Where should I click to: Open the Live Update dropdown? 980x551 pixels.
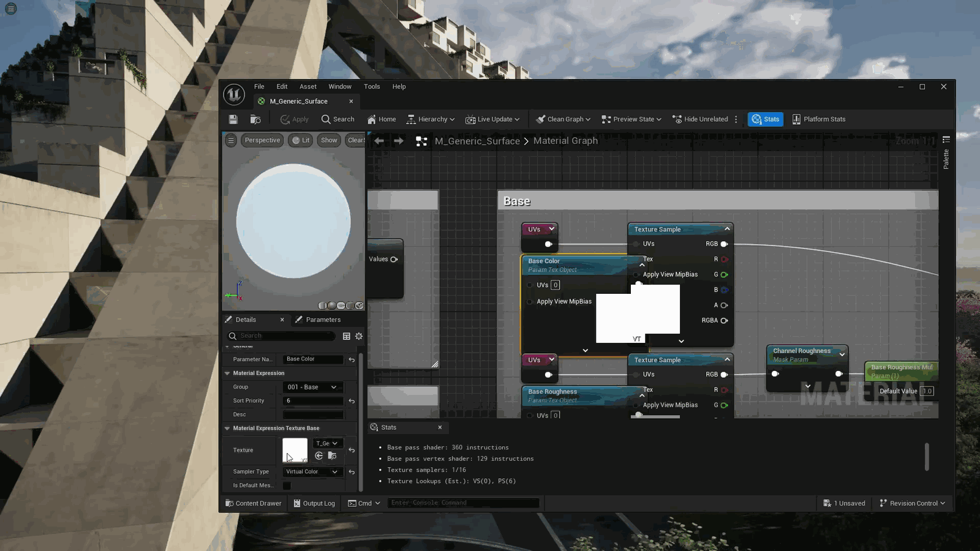coord(492,119)
